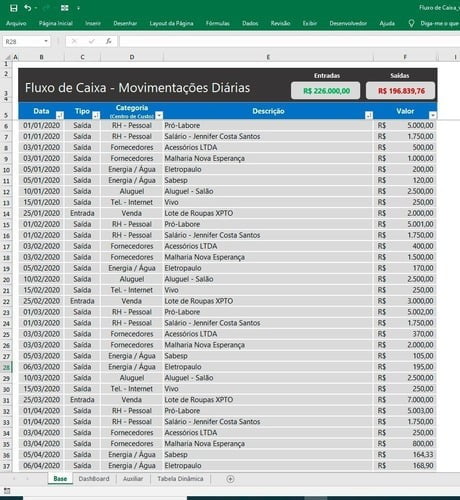Click the title Fluxo de Caixa - Movimentações Diárias
Image resolution: width=460 pixels, height=500 pixels.
click(137, 88)
